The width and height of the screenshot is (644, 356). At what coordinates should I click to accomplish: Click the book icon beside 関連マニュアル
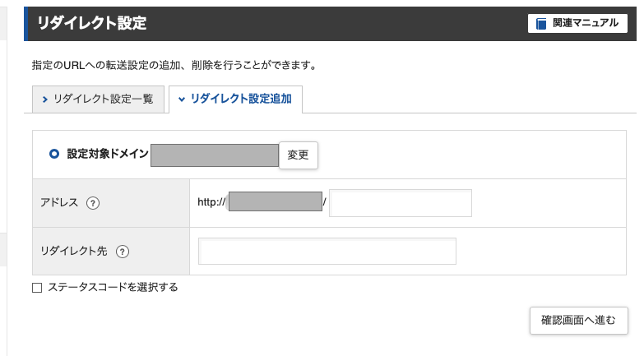click(541, 23)
